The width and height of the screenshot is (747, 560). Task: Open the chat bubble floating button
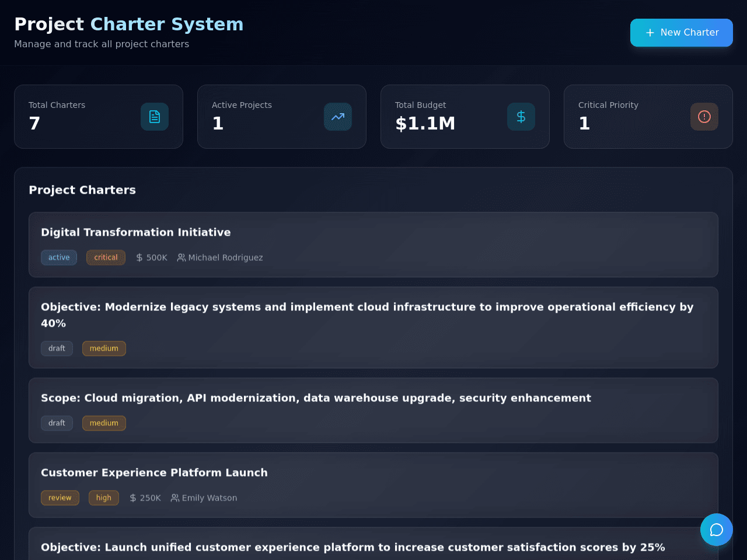coord(717,530)
